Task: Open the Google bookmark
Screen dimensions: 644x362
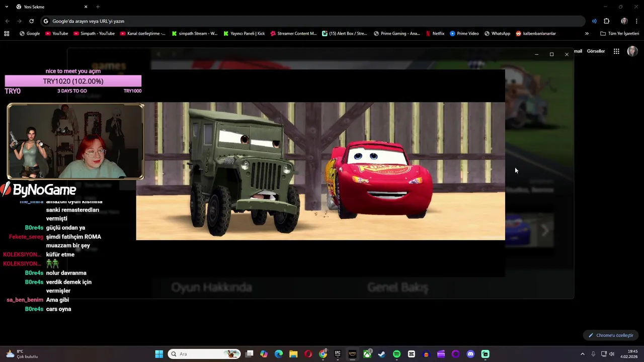Action: click(30, 34)
